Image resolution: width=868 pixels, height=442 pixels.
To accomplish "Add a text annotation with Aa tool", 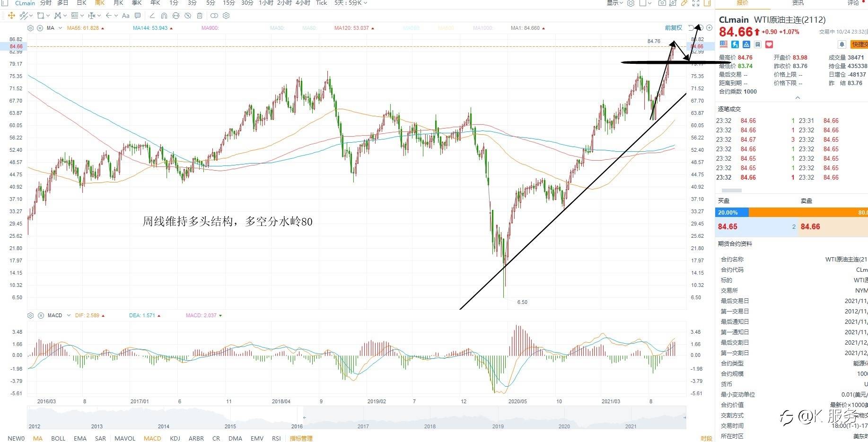I will point(125,16).
